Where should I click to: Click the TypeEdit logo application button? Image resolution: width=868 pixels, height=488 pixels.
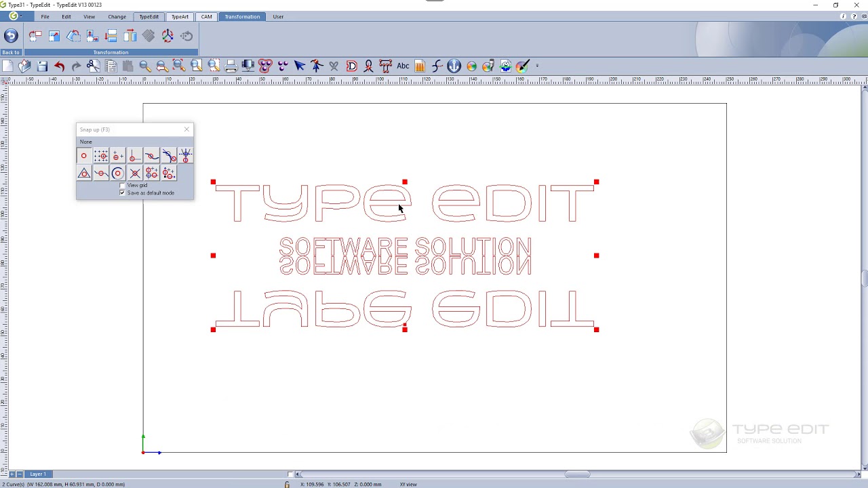pos(13,16)
